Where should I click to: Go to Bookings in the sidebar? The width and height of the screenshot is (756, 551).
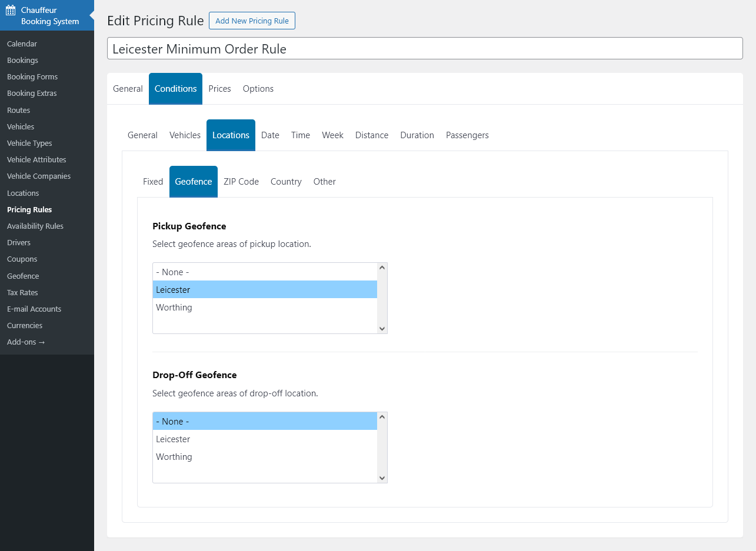pyautogui.click(x=22, y=61)
